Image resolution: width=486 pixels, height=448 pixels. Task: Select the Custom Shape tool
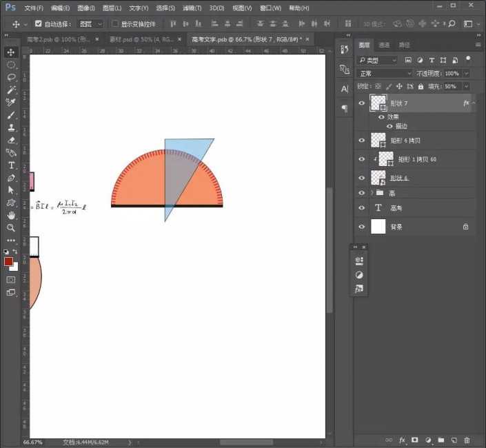11,203
